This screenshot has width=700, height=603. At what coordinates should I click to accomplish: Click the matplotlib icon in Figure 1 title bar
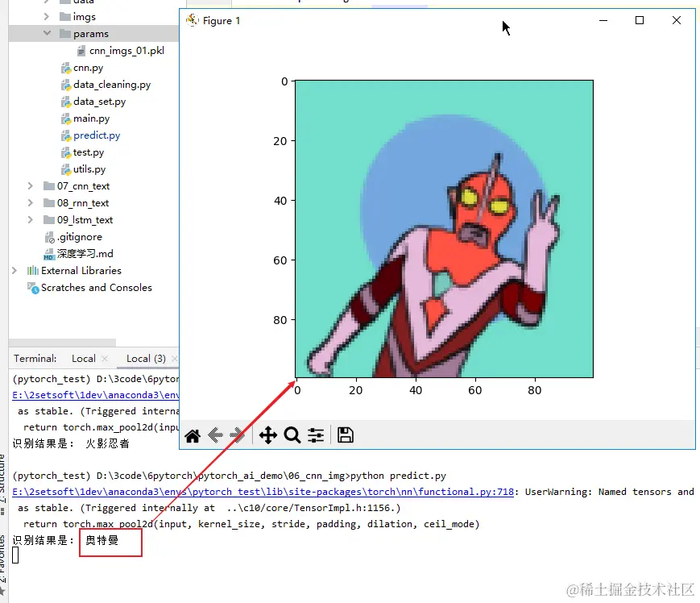coord(193,20)
